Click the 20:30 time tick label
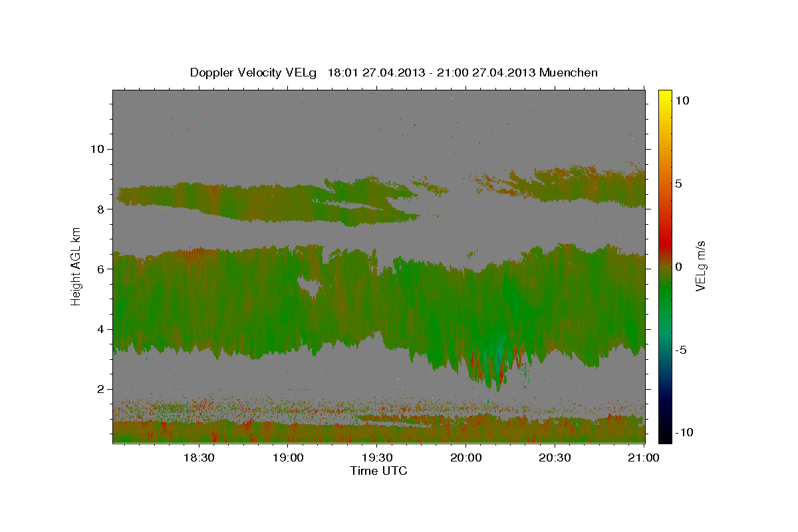798x532 pixels. pos(555,458)
